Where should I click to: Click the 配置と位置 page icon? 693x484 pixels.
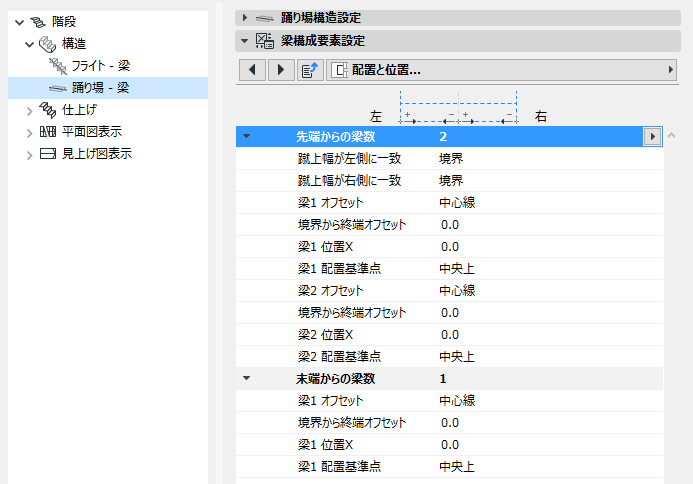click(339, 70)
